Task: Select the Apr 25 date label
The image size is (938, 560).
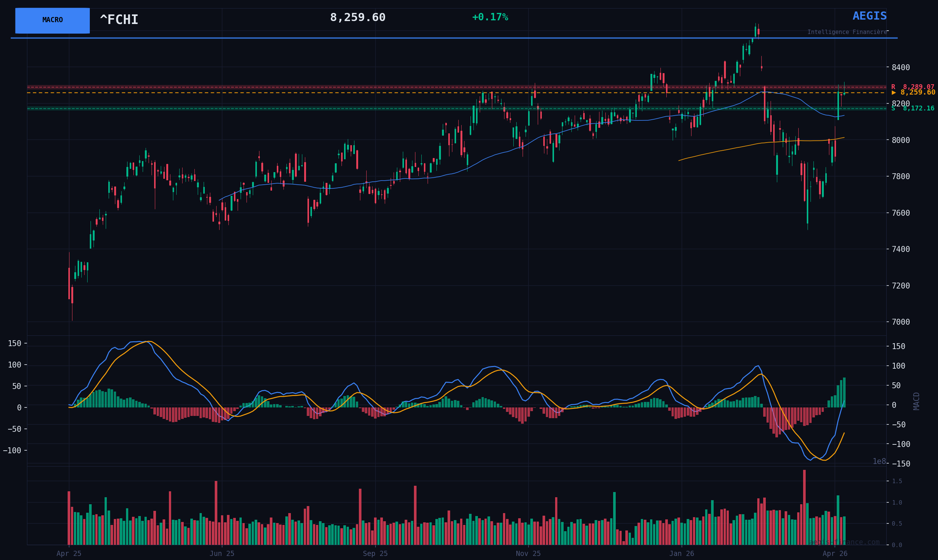Action: (x=69, y=554)
